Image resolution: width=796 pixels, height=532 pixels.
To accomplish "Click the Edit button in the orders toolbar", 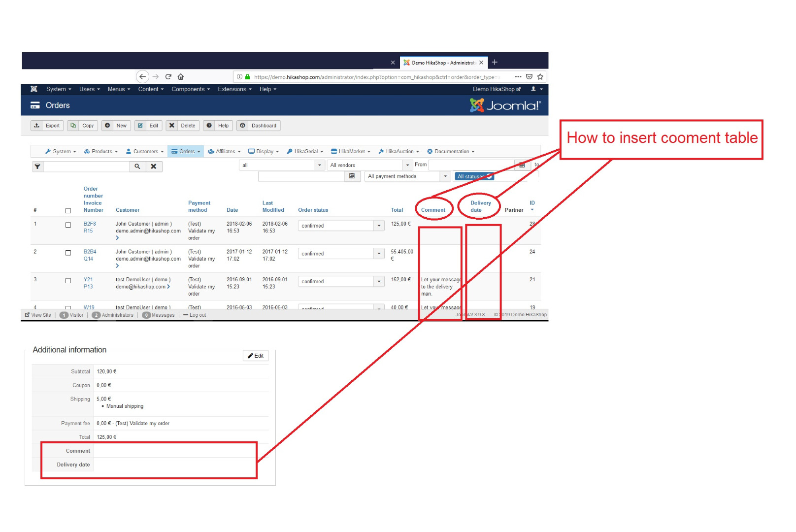I will point(148,126).
